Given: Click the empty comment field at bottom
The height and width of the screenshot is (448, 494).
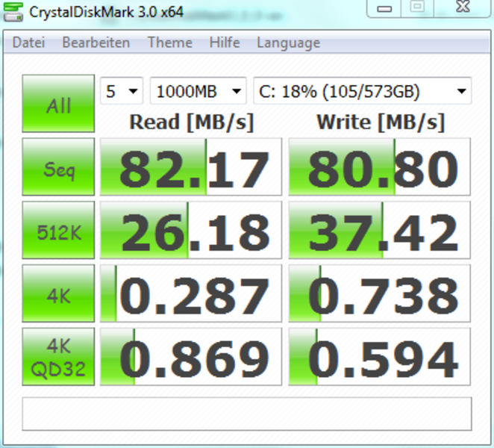Looking at the screenshot, I should (x=247, y=414).
